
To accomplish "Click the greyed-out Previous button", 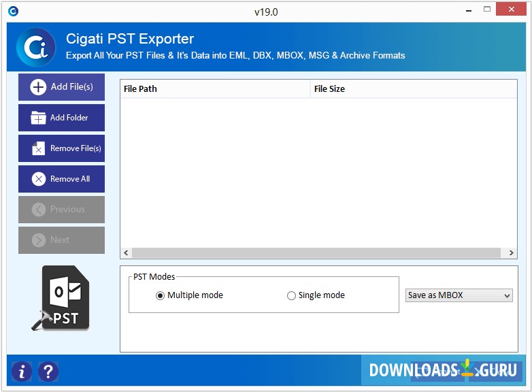I will click(61, 210).
